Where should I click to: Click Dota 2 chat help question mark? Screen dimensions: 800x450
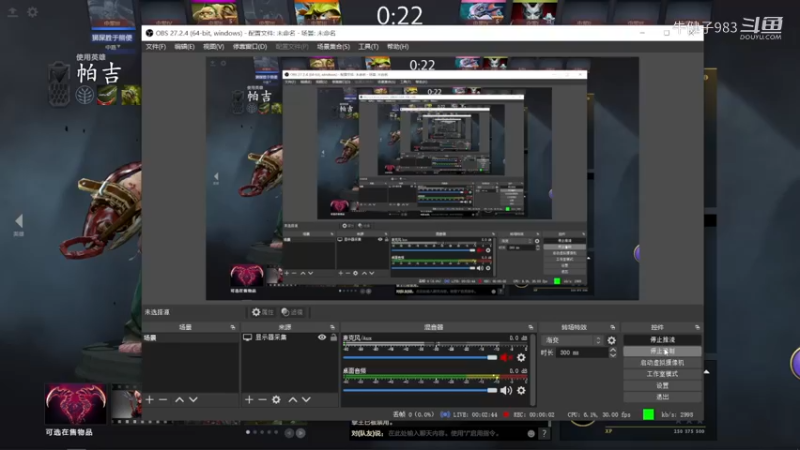pos(544,433)
